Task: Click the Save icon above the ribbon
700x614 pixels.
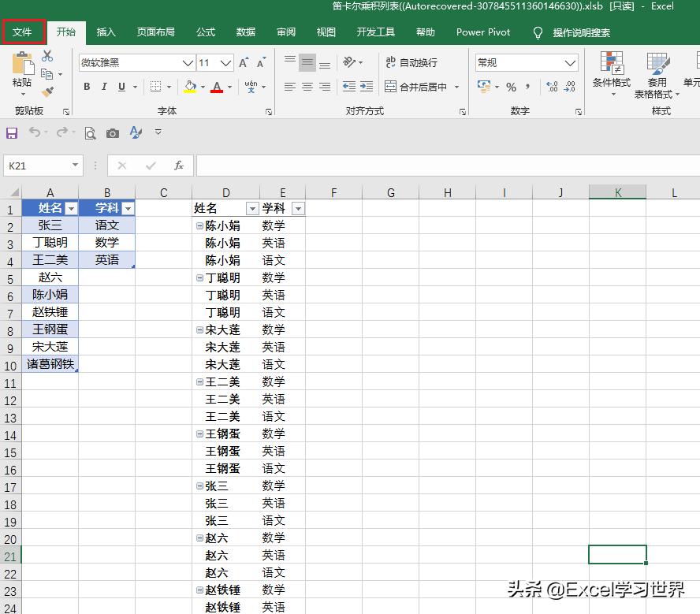Action: (x=11, y=132)
